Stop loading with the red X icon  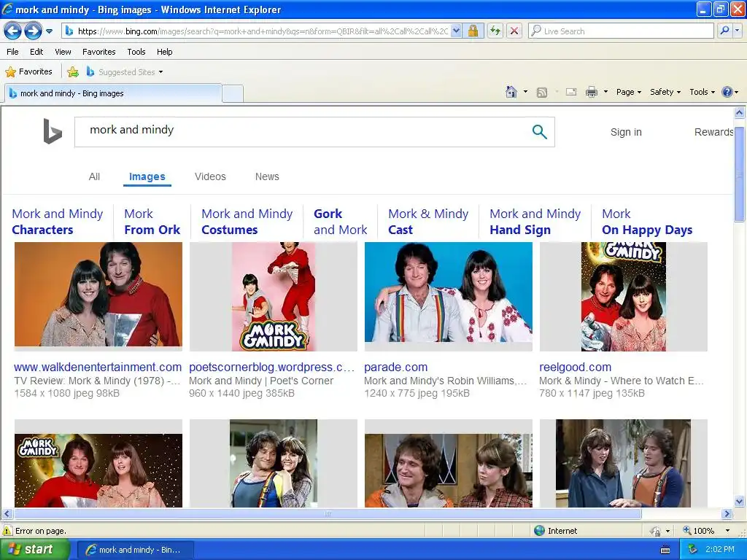pyautogui.click(x=514, y=31)
